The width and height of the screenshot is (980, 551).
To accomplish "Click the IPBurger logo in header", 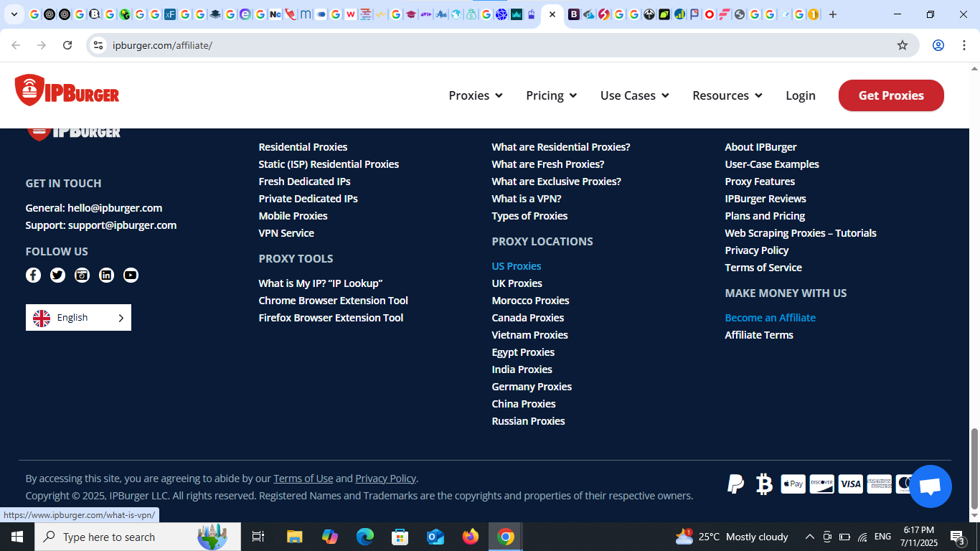I will pyautogui.click(x=67, y=91).
